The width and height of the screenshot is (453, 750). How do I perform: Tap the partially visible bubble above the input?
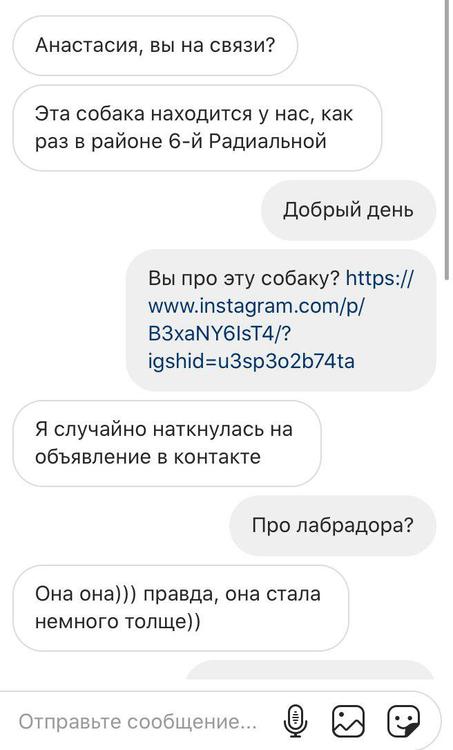(x=310, y=670)
